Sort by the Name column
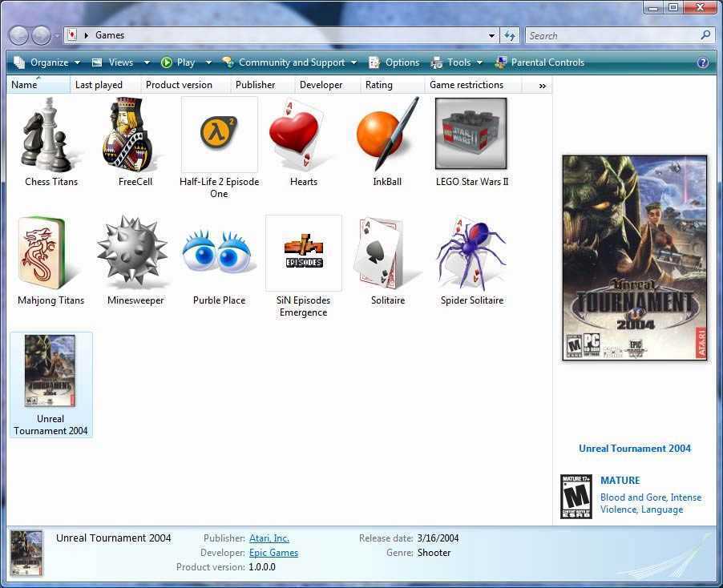The height and width of the screenshot is (588, 723). click(x=38, y=85)
